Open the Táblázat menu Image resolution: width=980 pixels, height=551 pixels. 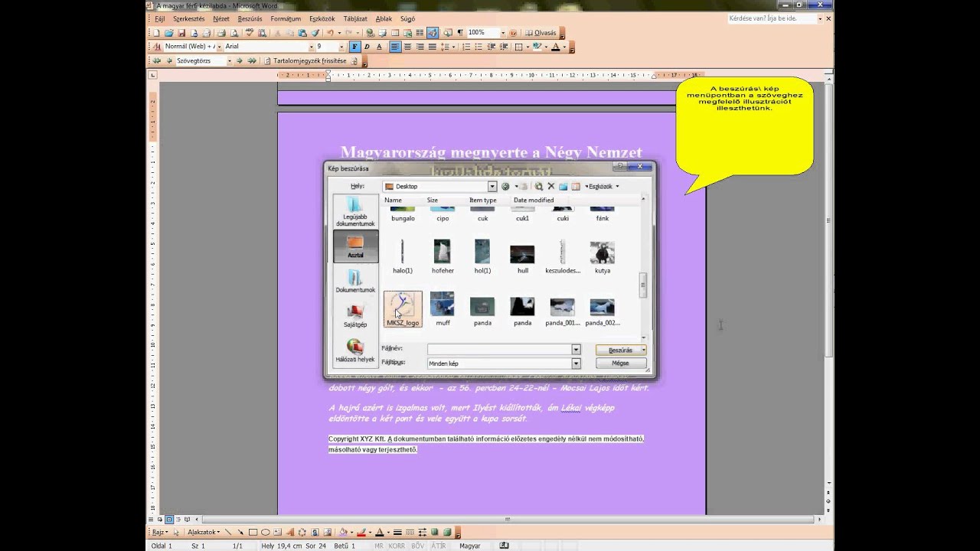point(355,18)
